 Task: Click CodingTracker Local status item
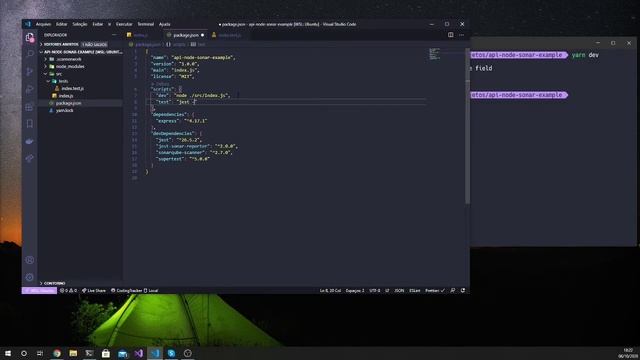click(134, 291)
